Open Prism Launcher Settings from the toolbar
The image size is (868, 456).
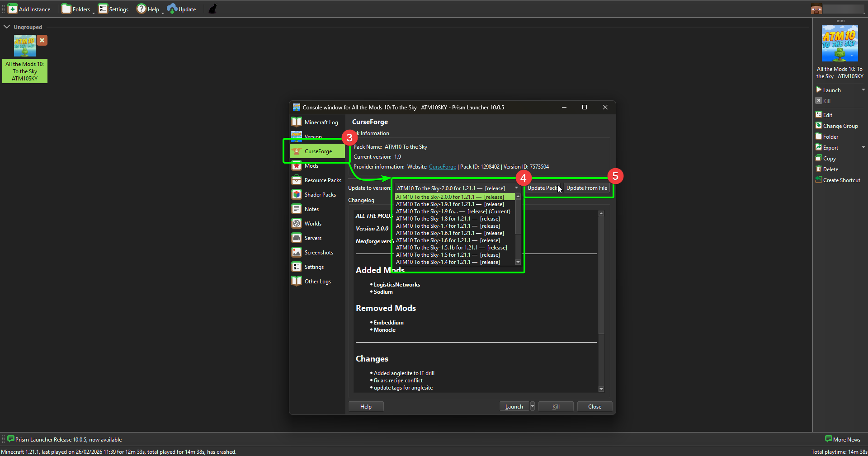[103, 9]
